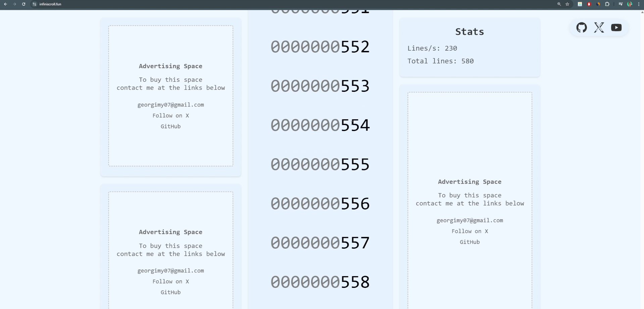Click georgimy07@gmail.com in top-left ad box
This screenshot has height=309, width=644.
170,105
